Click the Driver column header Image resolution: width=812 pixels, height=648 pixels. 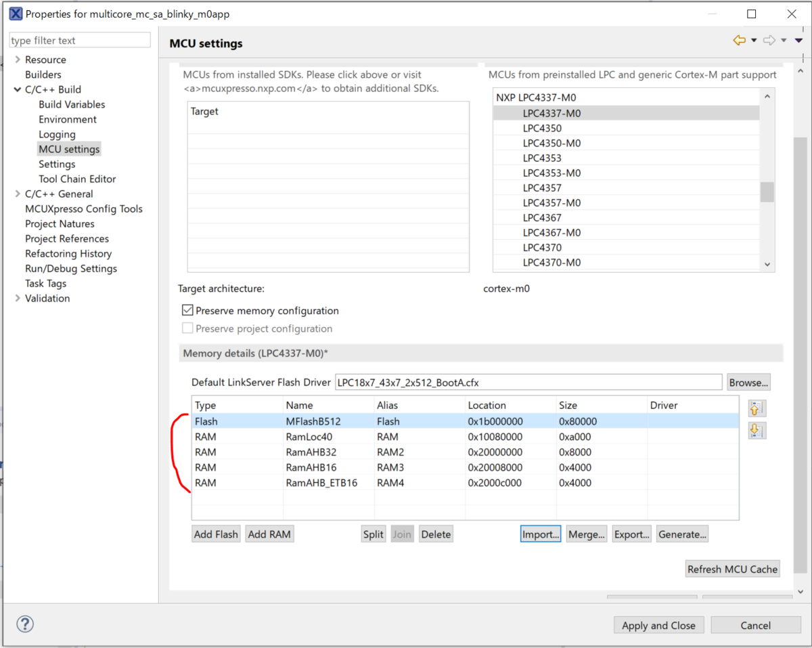[x=693, y=405]
